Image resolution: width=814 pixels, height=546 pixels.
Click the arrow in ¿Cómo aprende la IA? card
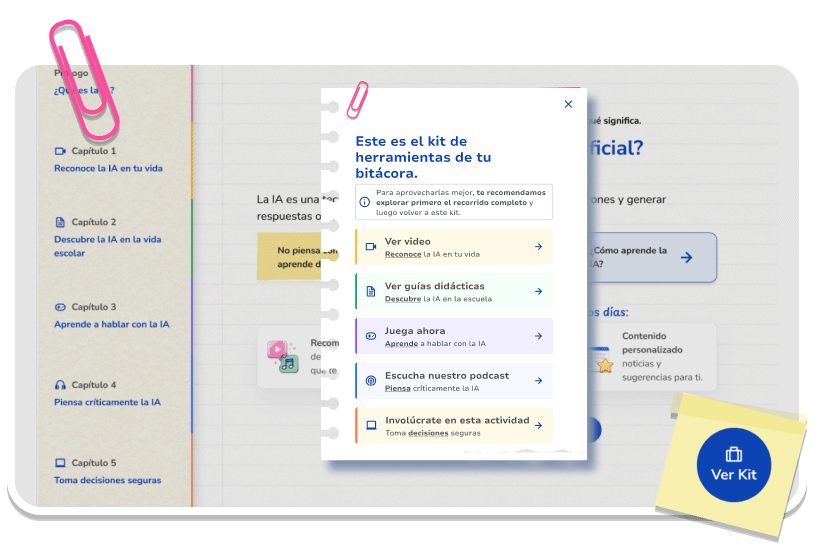tap(687, 257)
